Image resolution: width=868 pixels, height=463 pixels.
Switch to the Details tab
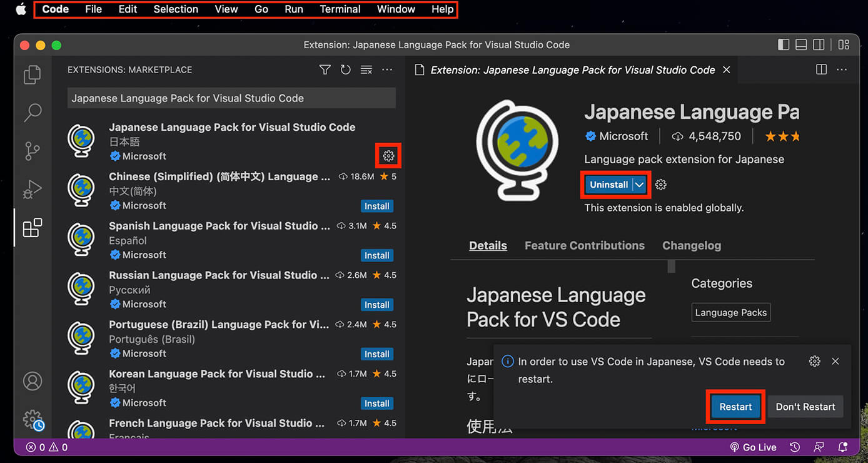tap(488, 245)
